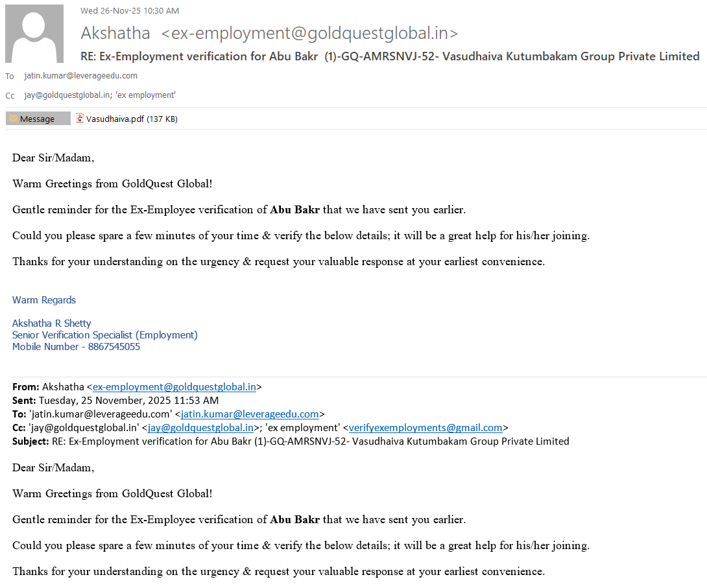Switch to the Message tab label
The image size is (707, 588).
[37, 119]
